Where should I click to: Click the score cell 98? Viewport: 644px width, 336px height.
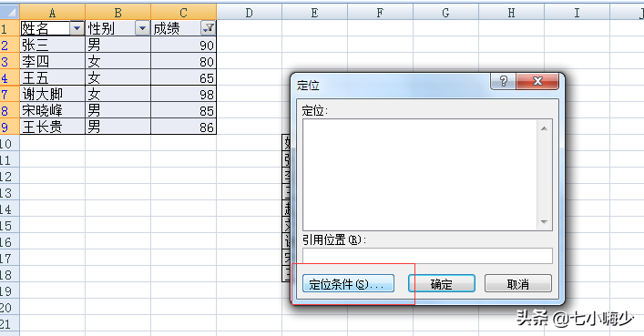[x=184, y=94]
